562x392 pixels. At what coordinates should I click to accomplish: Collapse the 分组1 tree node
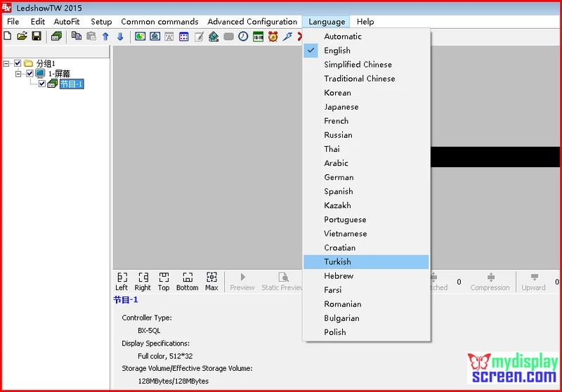click(6, 64)
